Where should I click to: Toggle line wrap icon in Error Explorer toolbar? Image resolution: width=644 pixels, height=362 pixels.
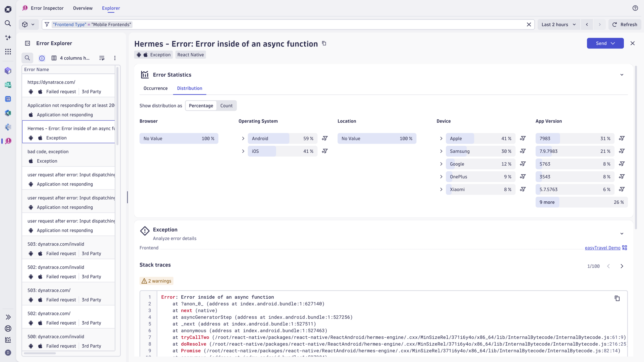click(102, 58)
